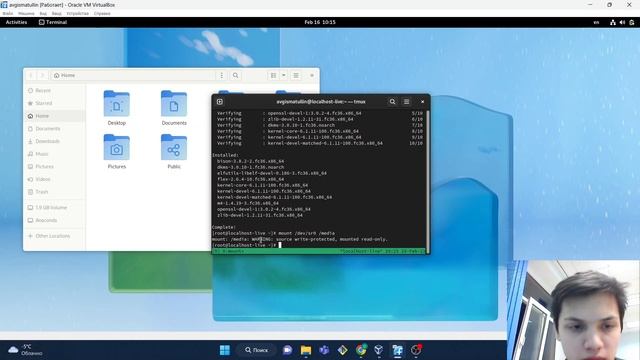
Task: Click the Поиск taskbar search box
Action: [x=257, y=350]
